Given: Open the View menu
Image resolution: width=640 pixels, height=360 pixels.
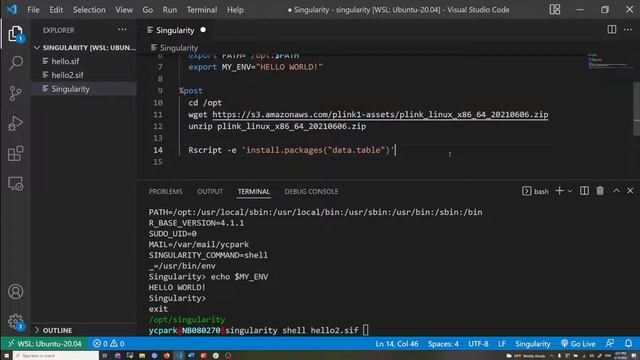Looking at the screenshot, I should (x=124, y=9).
